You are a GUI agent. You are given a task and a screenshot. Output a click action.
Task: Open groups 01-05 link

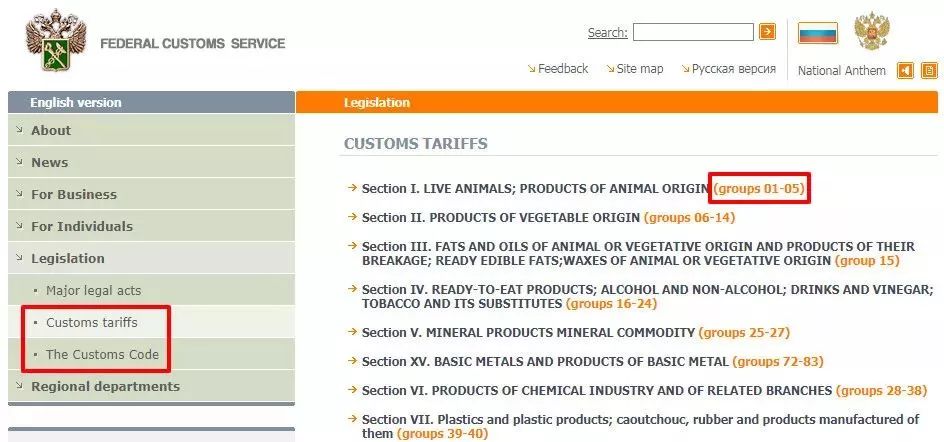[x=759, y=188]
